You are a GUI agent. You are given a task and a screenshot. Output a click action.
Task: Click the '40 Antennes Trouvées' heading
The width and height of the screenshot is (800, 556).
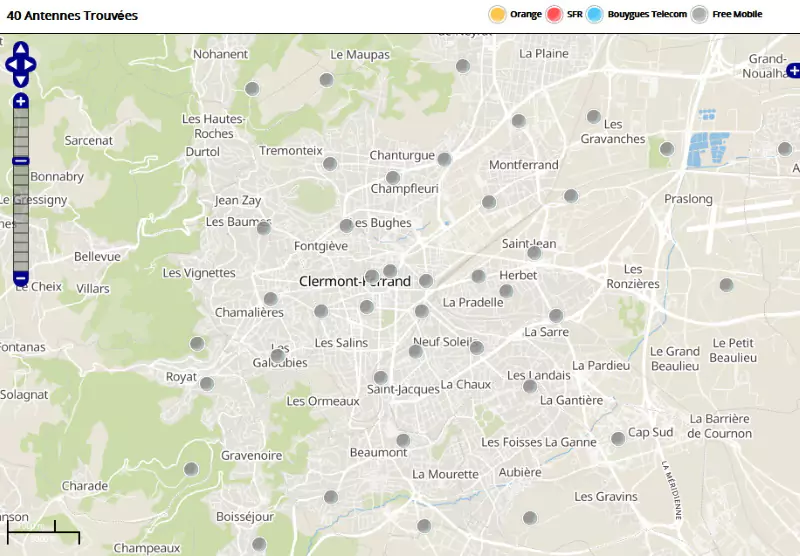72,16
